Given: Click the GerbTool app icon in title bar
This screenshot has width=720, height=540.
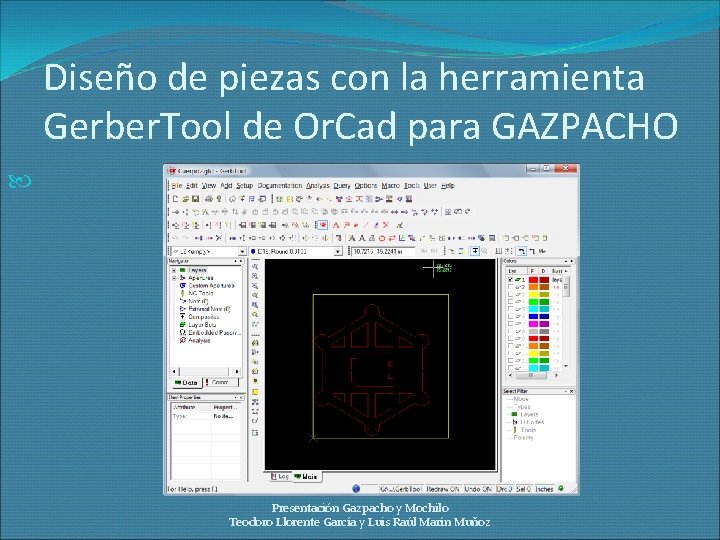Looking at the screenshot, I should 172,171.
